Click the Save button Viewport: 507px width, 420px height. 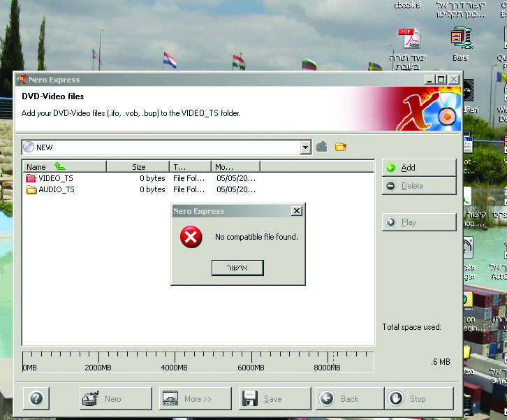(x=275, y=398)
